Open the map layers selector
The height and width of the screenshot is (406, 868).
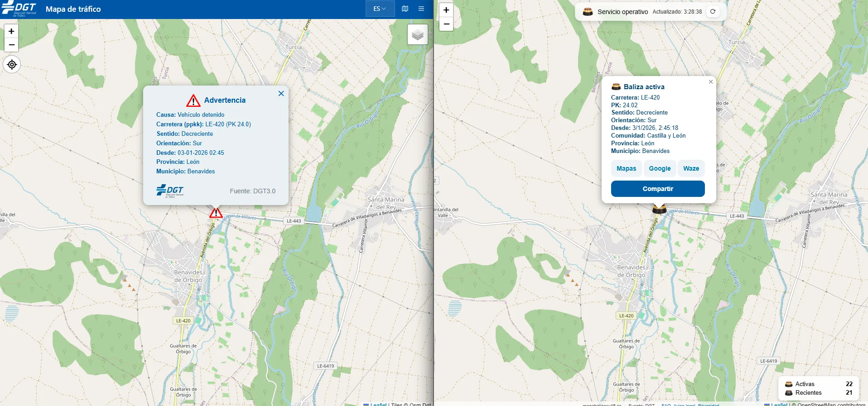coord(417,35)
